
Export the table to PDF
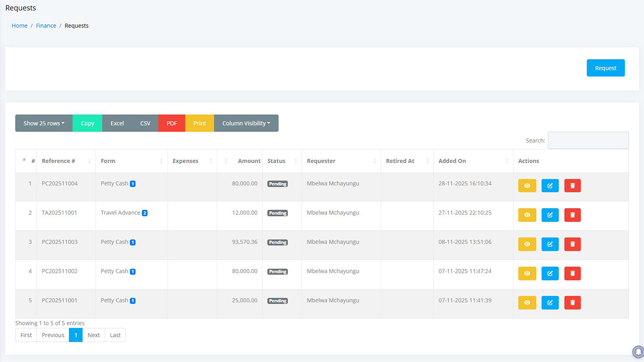pyautogui.click(x=172, y=123)
